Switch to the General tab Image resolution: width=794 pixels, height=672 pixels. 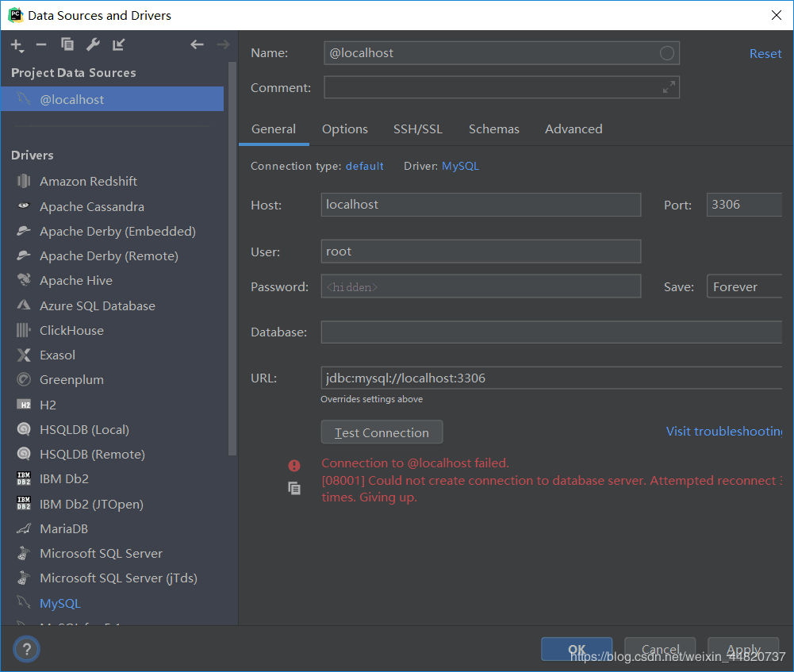click(274, 129)
